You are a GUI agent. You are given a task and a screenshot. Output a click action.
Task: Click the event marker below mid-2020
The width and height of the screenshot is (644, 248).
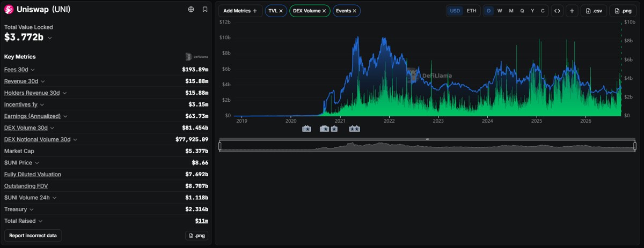306,129
